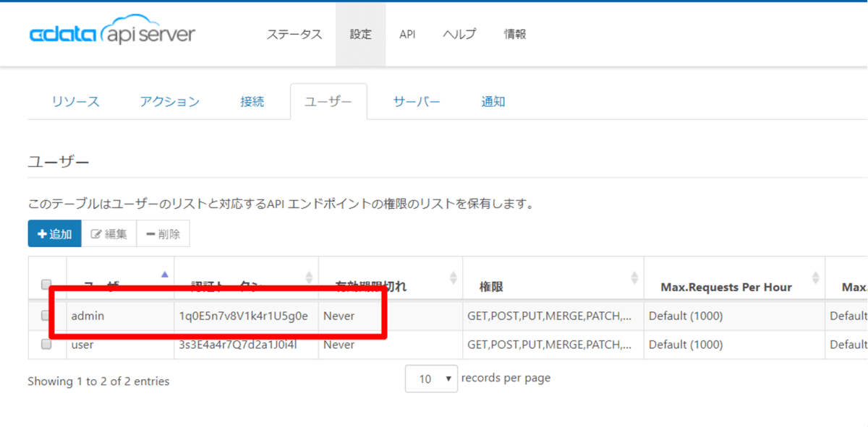868x427 pixels.
Task: Click the CData API Server logo
Action: tap(112, 35)
